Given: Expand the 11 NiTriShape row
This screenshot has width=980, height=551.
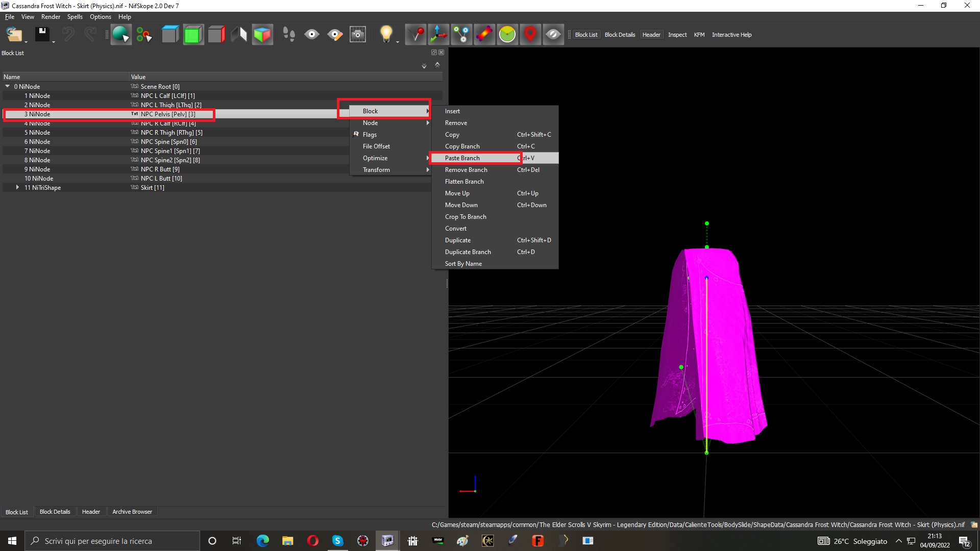Looking at the screenshot, I should coord(18,187).
